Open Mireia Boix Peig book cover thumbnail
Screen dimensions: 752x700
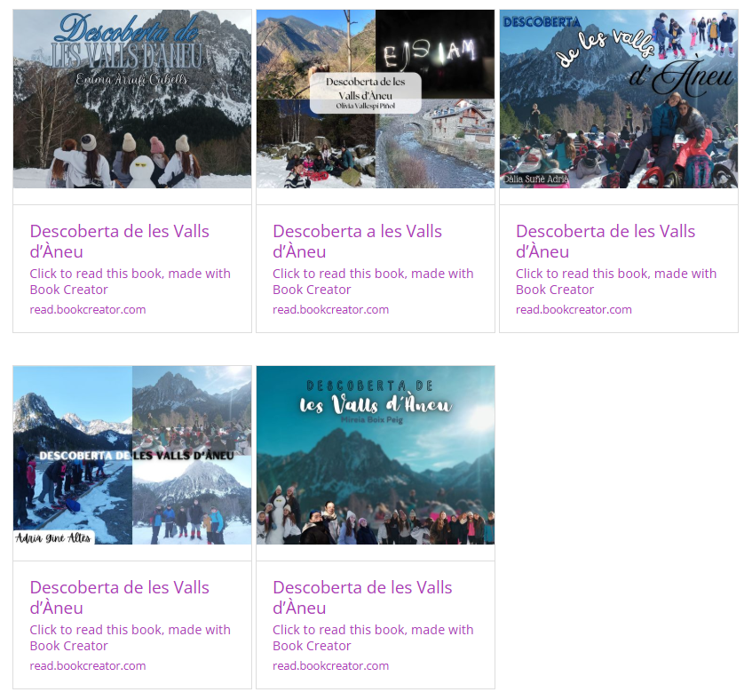click(376, 455)
